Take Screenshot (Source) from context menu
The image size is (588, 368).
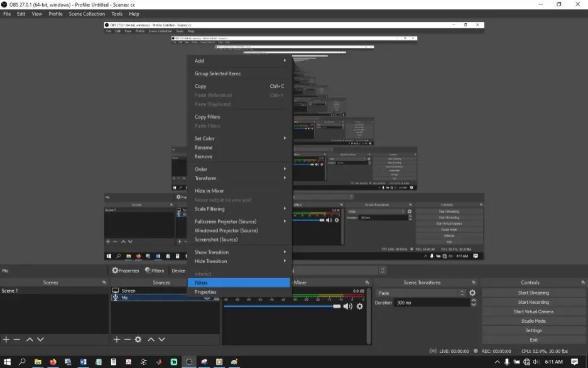(x=239, y=239)
